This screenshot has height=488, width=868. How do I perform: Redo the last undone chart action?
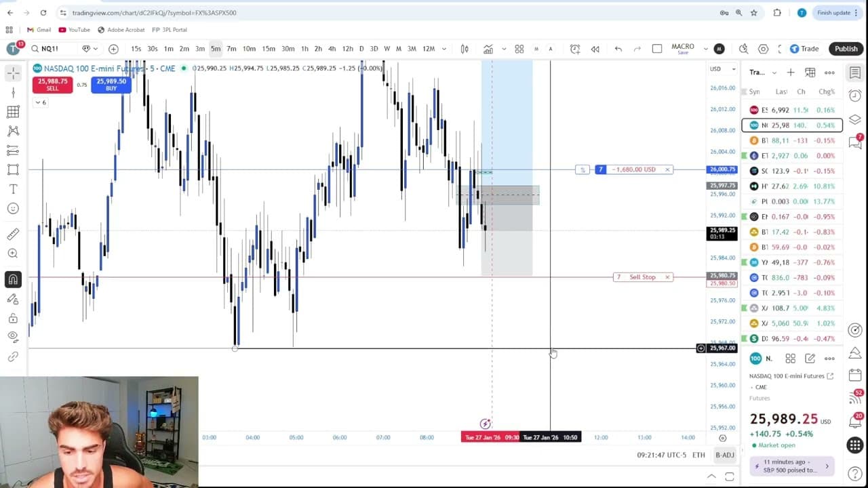[x=637, y=49]
